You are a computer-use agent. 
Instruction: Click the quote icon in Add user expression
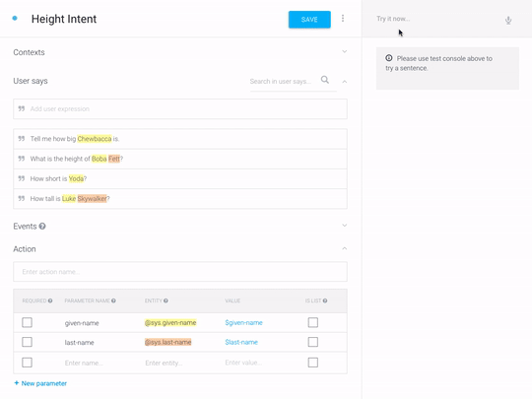pyautogui.click(x=22, y=108)
